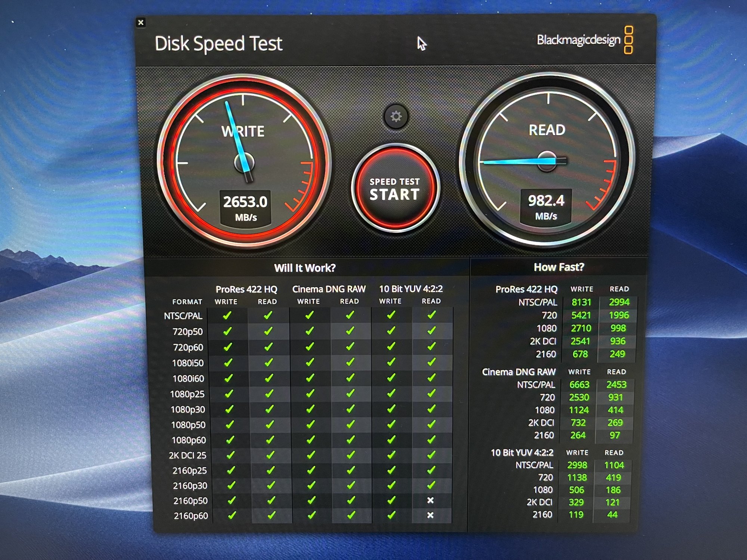
Task: Click the 1080p60 format row label
Action: click(189, 440)
